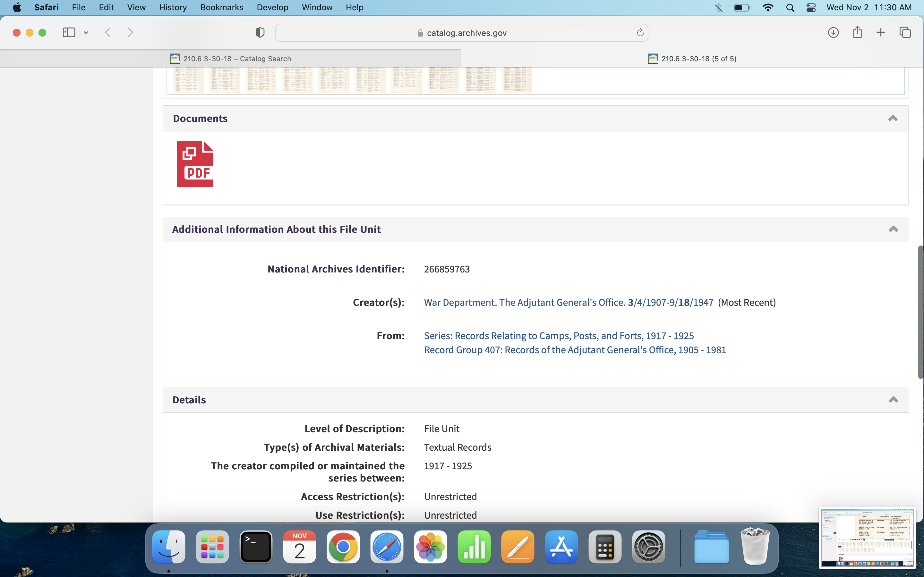Click the page vertical scrollbar
924x577 pixels.
(920, 312)
